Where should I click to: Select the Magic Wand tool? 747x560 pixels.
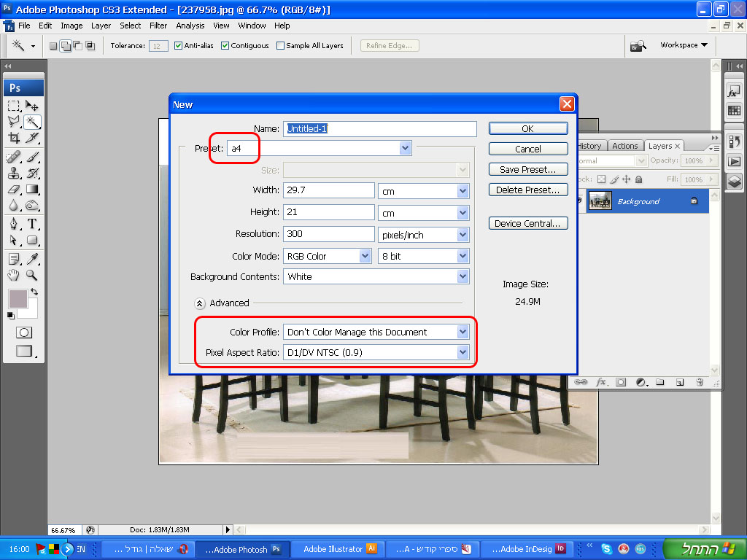32,122
